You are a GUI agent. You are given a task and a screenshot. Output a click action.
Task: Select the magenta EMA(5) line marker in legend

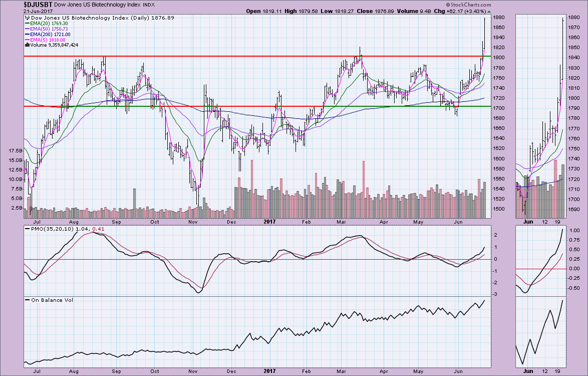[x=27, y=40]
